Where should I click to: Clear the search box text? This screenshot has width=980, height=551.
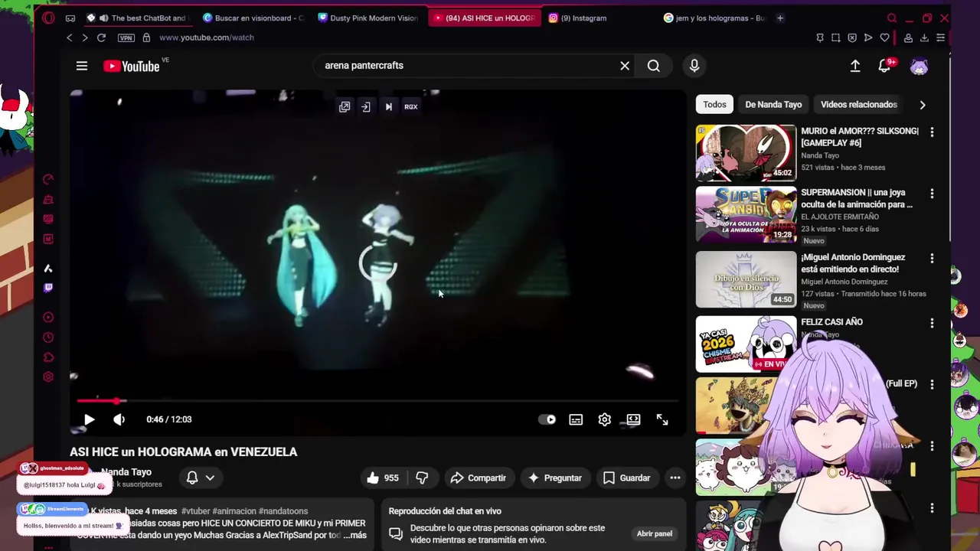[625, 66]
